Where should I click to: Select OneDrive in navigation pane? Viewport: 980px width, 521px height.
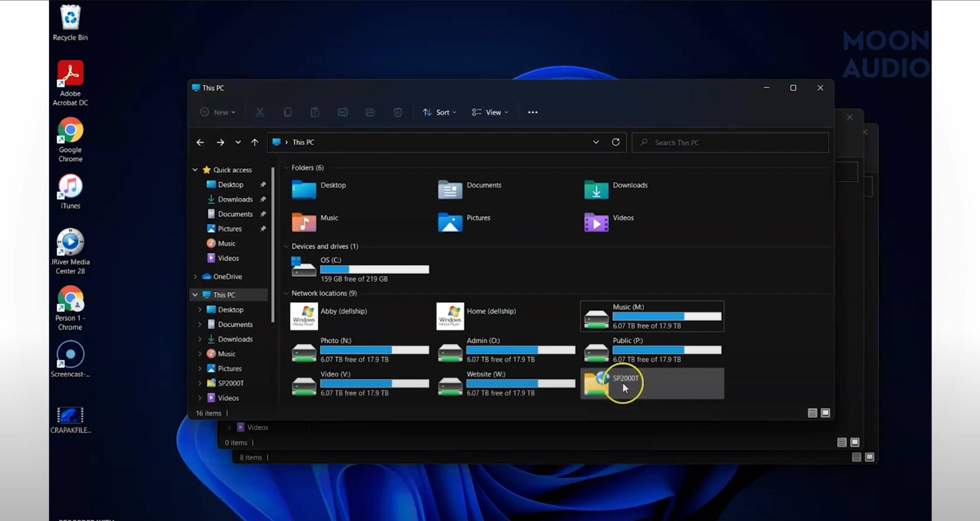click(x=227, y=277)
